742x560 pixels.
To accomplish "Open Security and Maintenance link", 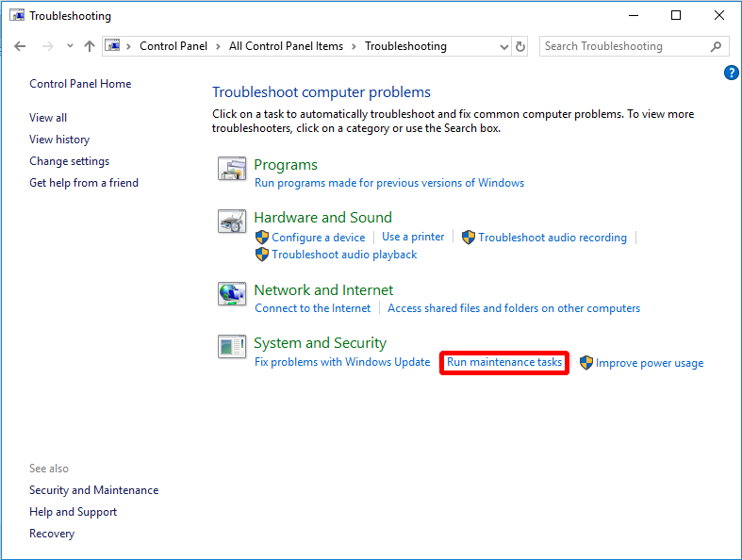I will (x=93, y=490).
